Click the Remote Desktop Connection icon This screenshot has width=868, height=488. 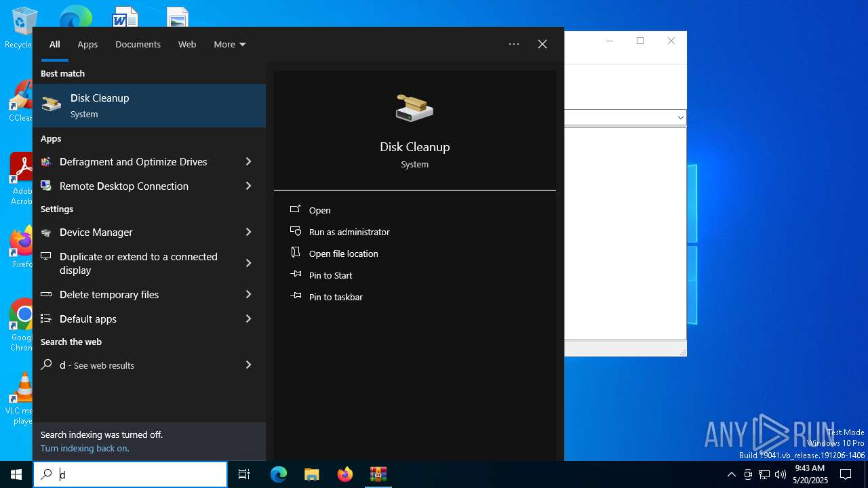click(x=46, y=186)
